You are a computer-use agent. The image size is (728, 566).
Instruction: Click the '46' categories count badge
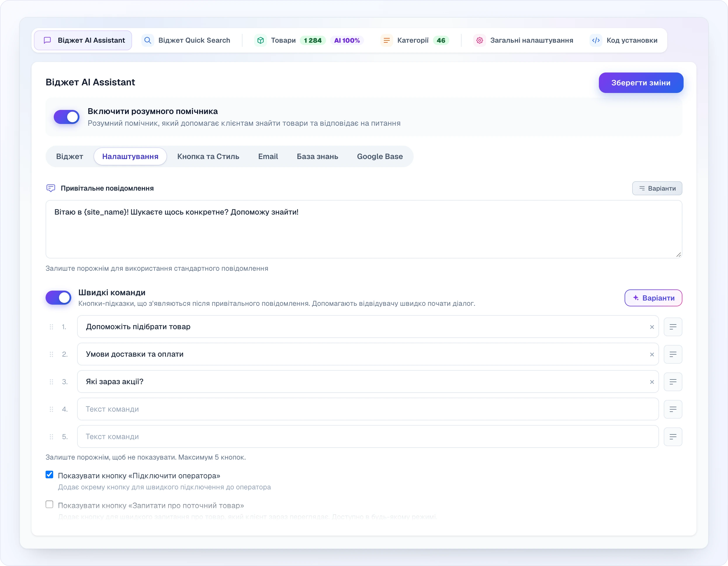coord(441,40)
